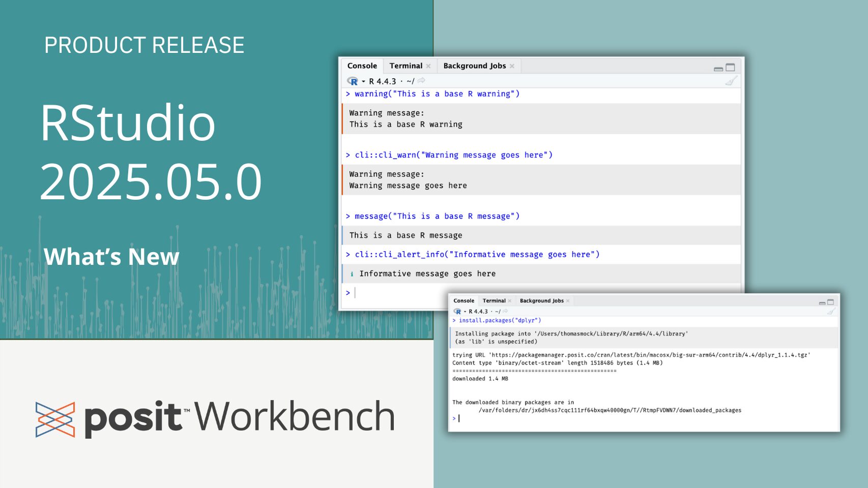Viewport: 868px width, 488px height.
Task: Minimize the warnings console pane
Action: 718,68
